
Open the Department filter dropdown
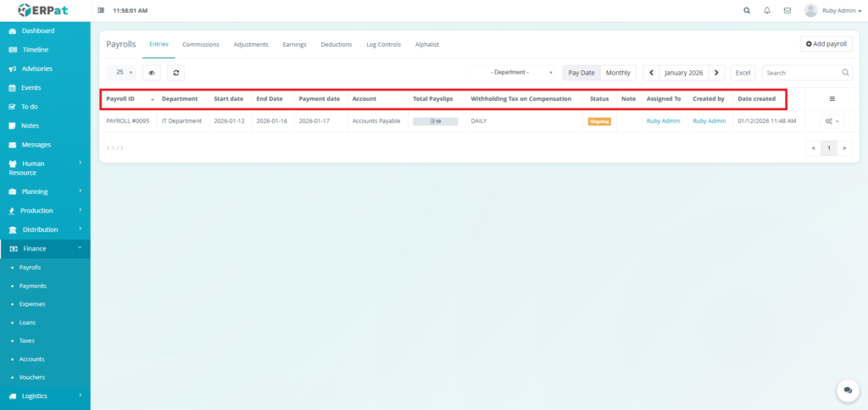point(512,73)
